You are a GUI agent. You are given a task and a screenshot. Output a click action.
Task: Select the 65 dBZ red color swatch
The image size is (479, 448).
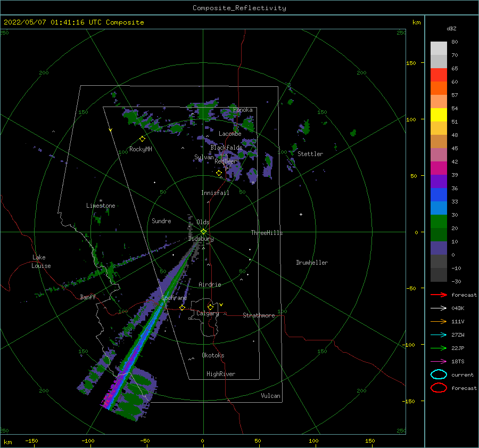(x=439, y=75)
